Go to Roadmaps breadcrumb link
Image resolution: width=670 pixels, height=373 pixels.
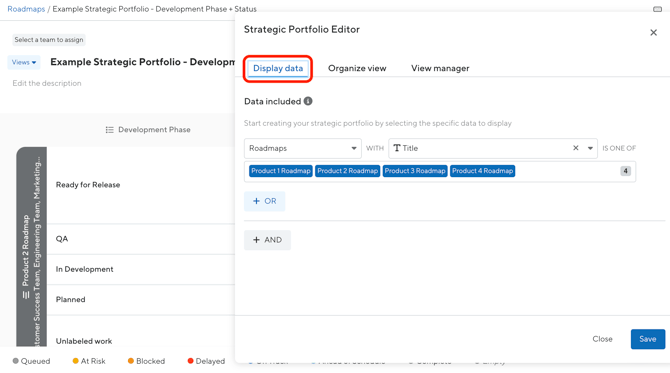[x=26, y=9]
